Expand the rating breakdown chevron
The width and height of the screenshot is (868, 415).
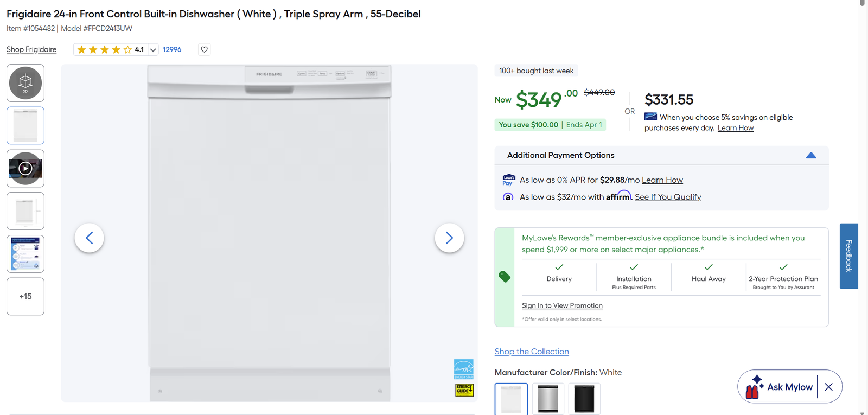153,50
